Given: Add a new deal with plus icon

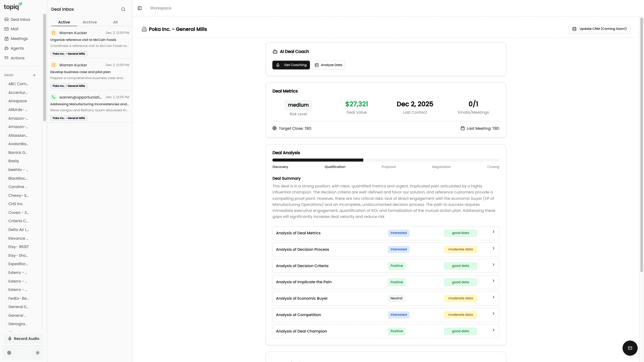Looking at the screenshot, I should click(x=34, y=75).
